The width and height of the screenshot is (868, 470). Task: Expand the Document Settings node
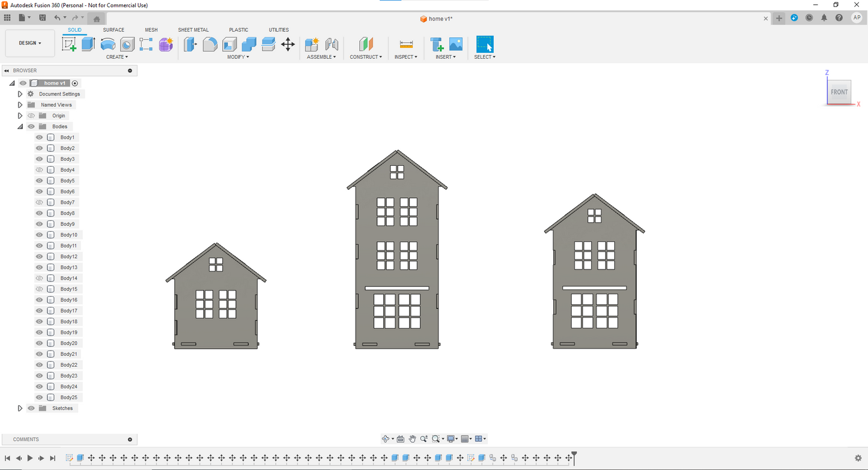click(x=20, y=94)
